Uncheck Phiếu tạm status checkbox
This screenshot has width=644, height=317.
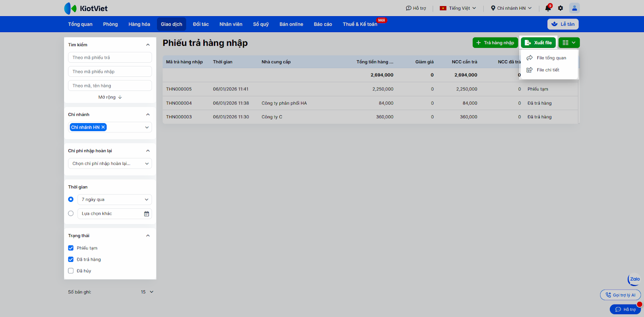coord(71,248)
